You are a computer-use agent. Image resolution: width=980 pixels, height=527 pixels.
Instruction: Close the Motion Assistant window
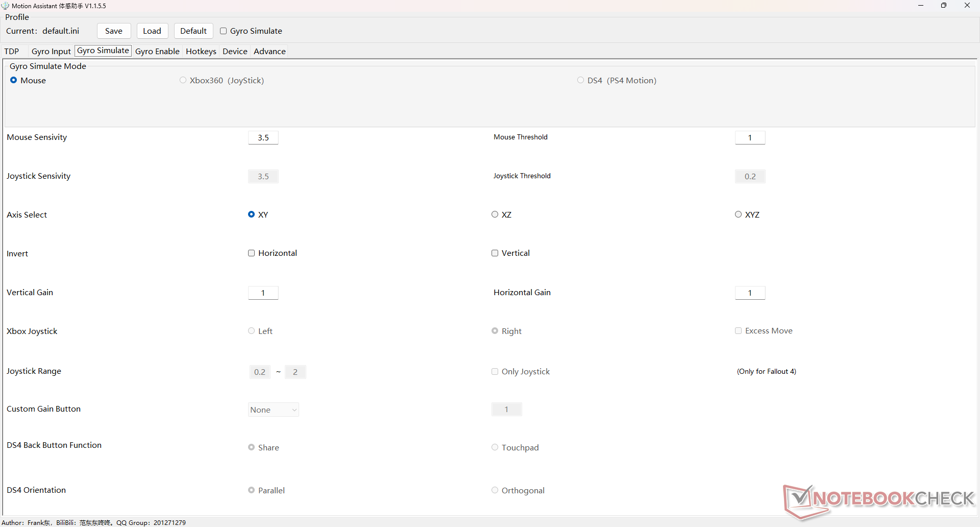click(967, 6)
